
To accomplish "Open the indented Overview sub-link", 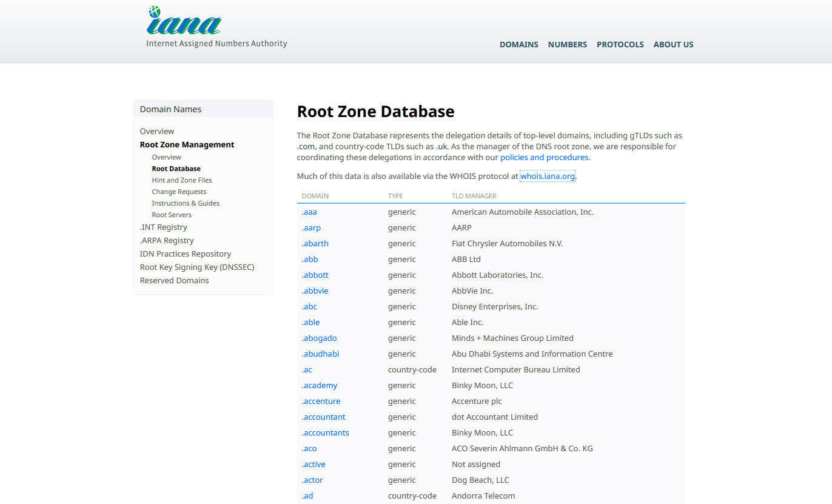I will point(167,157).
